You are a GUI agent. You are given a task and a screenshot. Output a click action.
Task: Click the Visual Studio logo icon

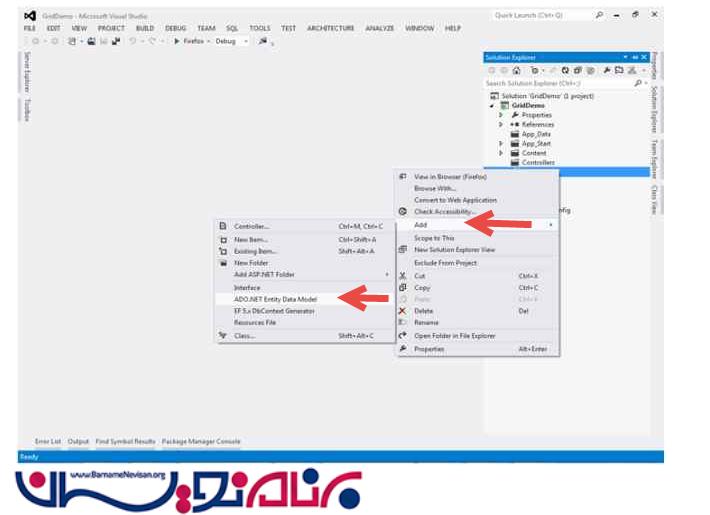(30, 16)
